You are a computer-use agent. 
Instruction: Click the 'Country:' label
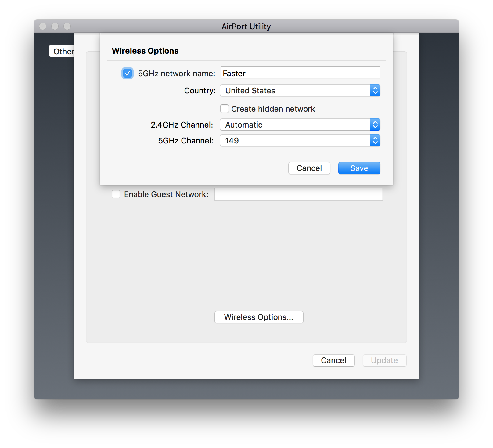click(200, 91)
